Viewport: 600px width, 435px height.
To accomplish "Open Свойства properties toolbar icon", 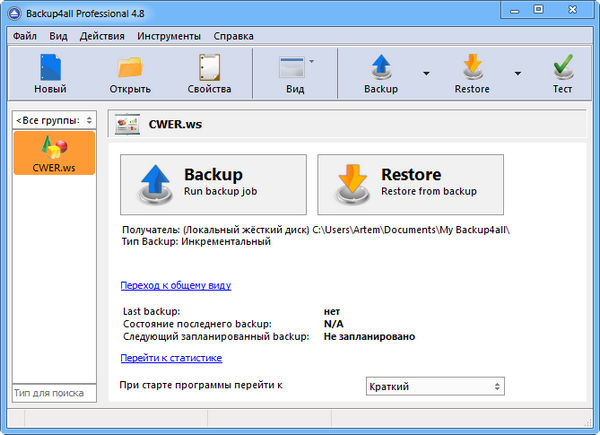I will tap(209, 68).
